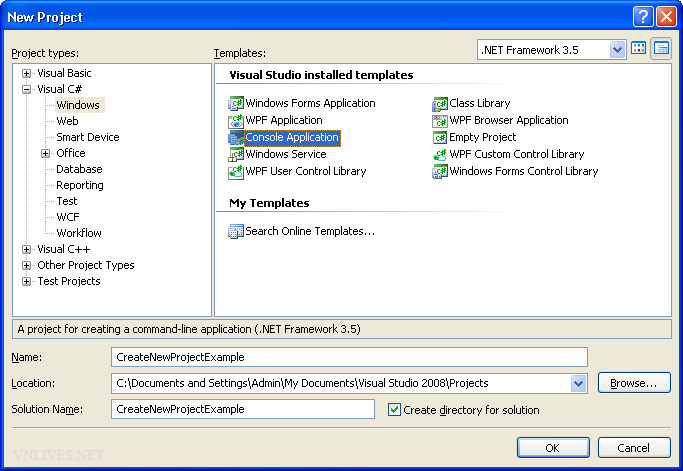Close the New Project dialog

click(666, 17)
